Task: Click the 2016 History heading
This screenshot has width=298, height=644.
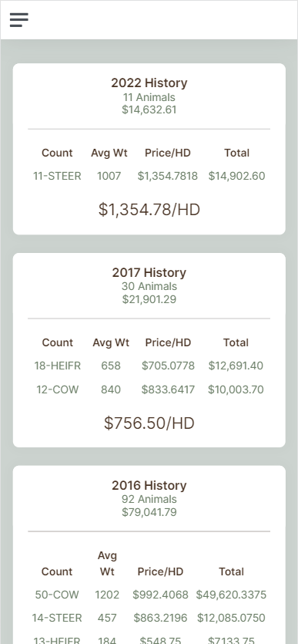Action: click(149, 485)
